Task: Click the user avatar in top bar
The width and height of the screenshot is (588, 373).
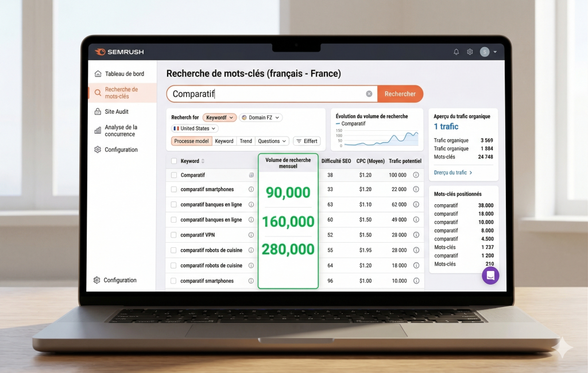Action: (x=485, y=52)
